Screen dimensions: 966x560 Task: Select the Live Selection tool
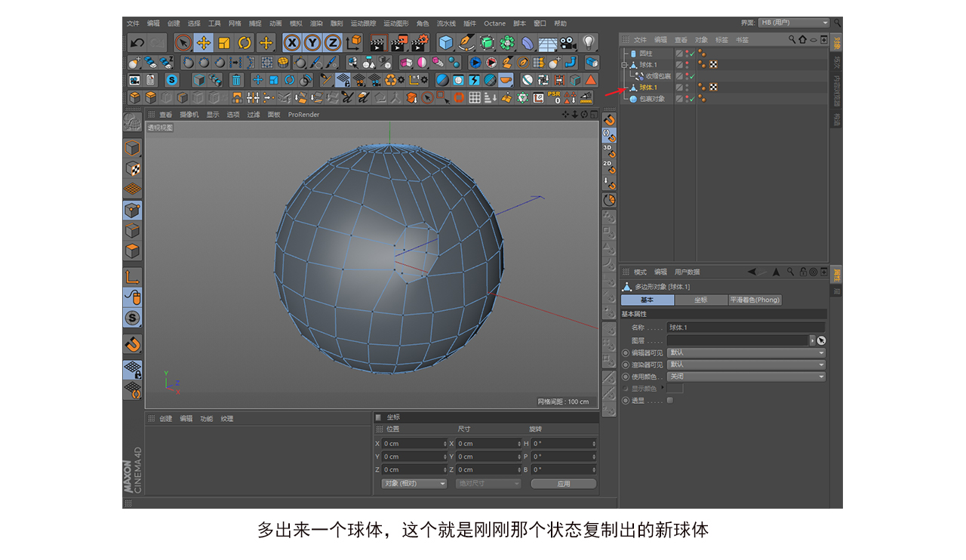(x=183, y=43)
